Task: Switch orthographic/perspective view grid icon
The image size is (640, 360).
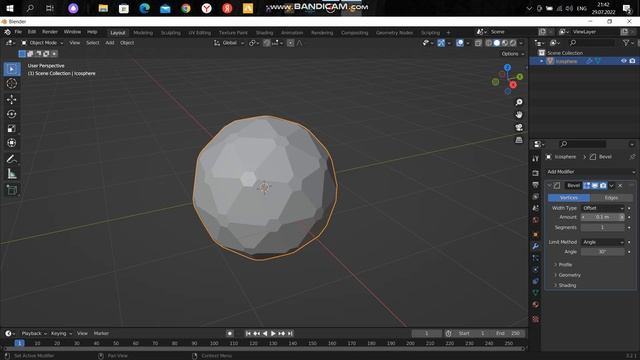Action: pyautogui.click(x=519, y=140)
